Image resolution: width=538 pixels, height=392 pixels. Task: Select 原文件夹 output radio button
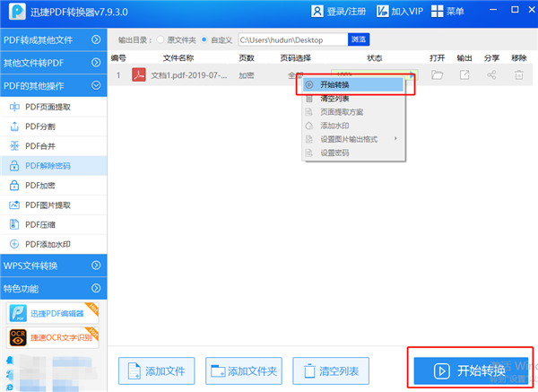pyautogui.click(x=161, y=39)
